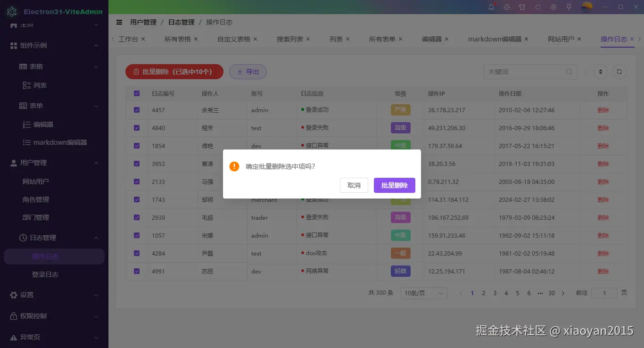Screen dimensions: 644x348
Task: Click the pie-chart icon beside the bell
Action: click(x=507, y=7)
